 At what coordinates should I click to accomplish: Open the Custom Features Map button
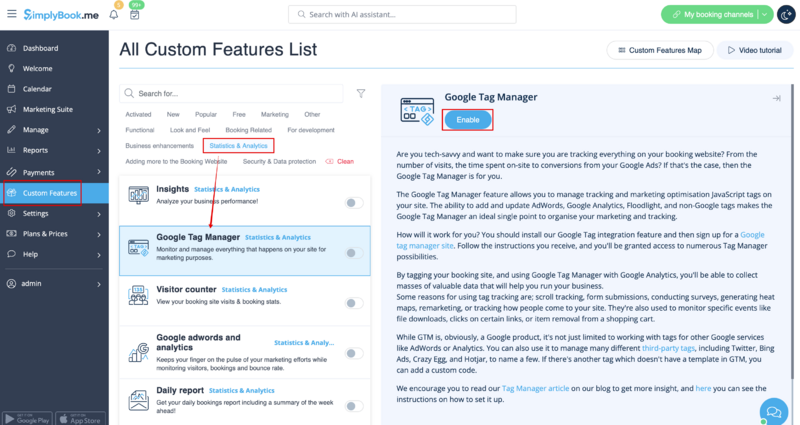pos(660,50)
